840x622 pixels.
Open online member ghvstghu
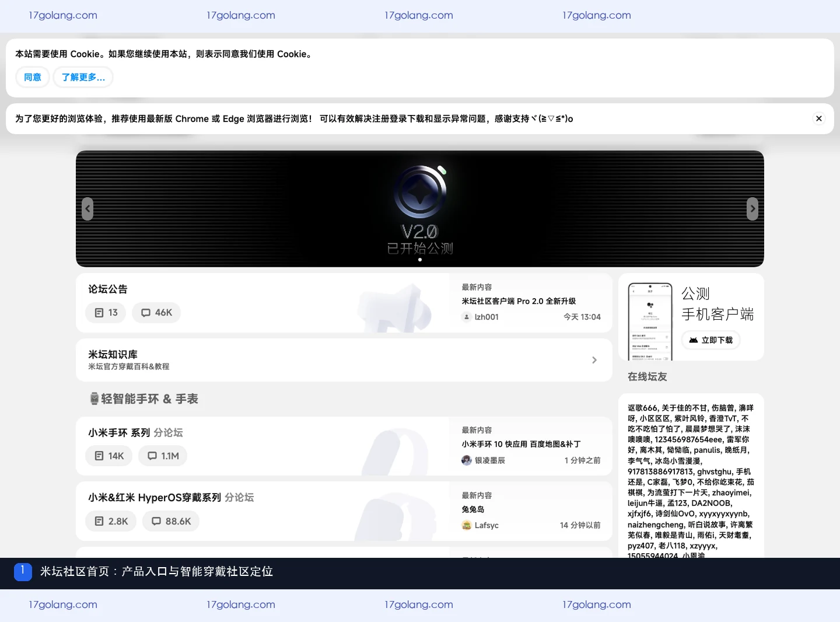pos(715,471)
